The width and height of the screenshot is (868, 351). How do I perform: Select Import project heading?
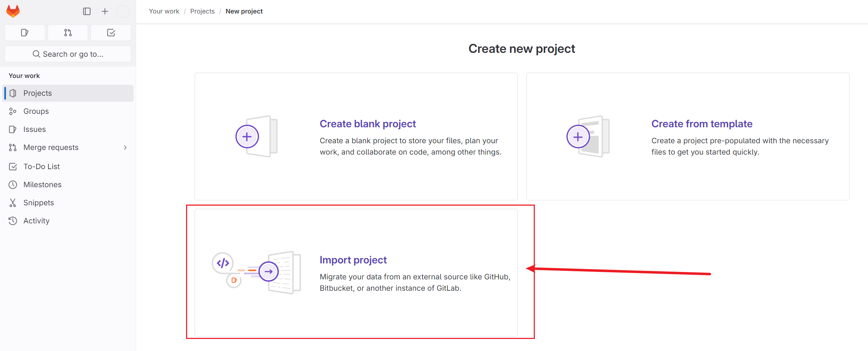[x=353, y=260]
